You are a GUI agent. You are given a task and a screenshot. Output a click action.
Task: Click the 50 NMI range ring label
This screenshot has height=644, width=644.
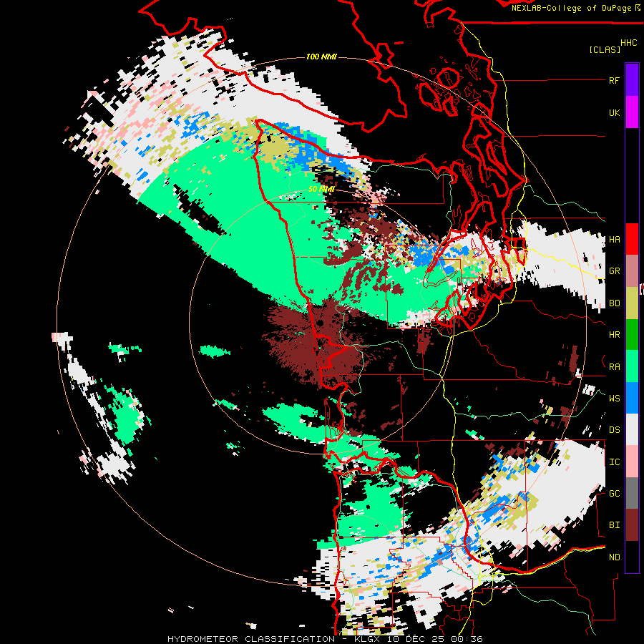point(321,189)
